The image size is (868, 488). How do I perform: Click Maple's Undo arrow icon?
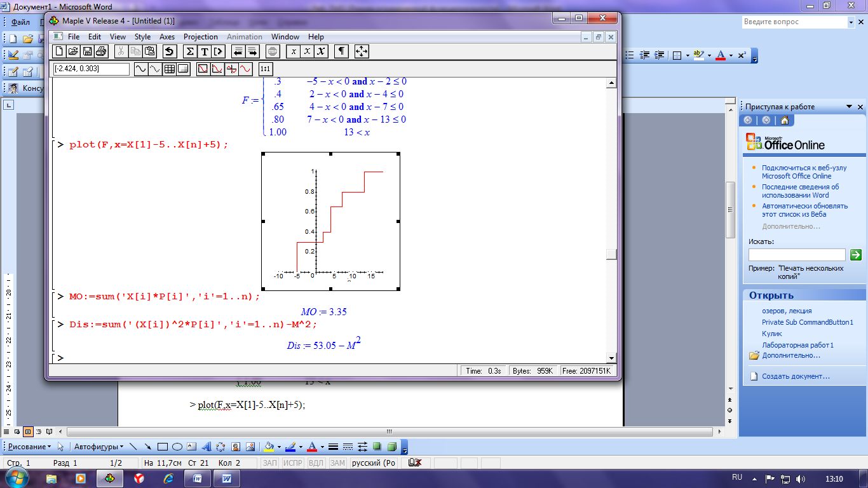168,51
